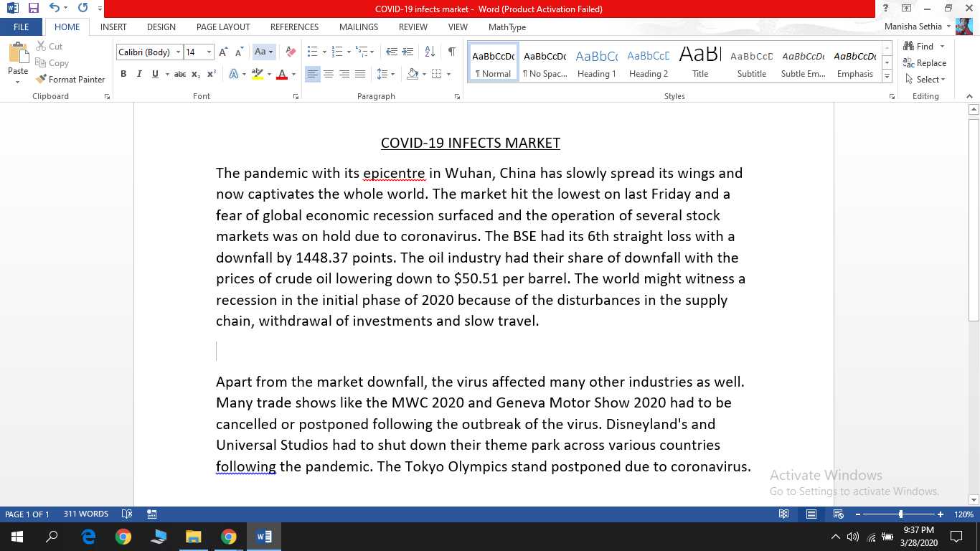980x551 pixels.
Task: Click the zoom slider handle
Action: coord(900,514)
